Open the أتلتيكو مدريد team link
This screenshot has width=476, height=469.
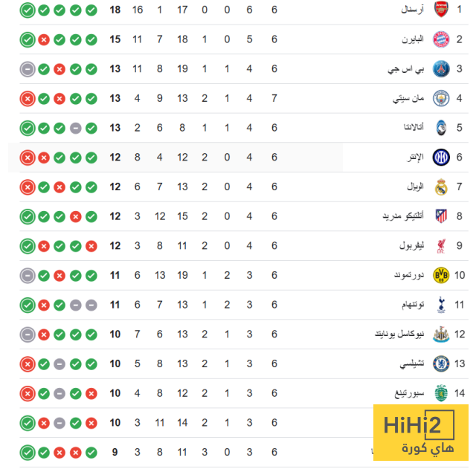(x=402, y=216)
